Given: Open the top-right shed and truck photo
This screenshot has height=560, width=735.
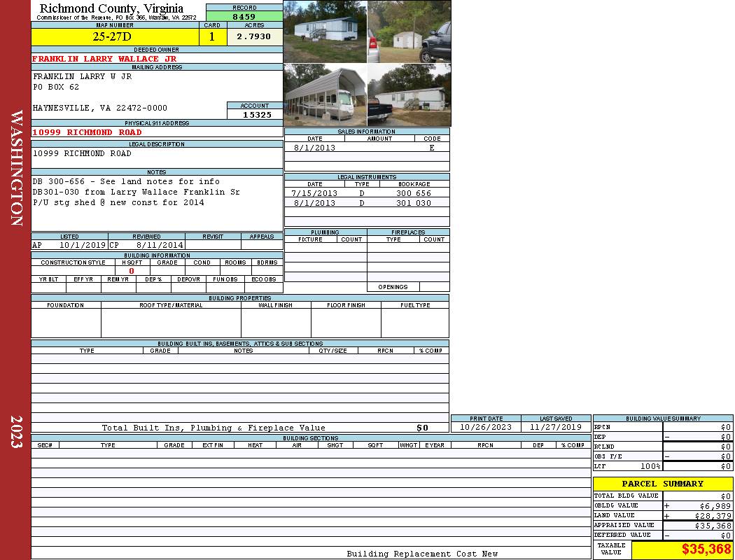Looking at the screenshot, I should (409, 31).
